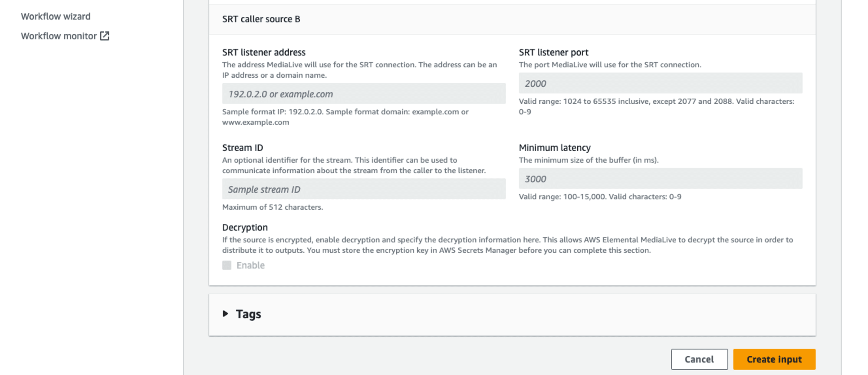Select the Tags section title

(x=248, y=314)
